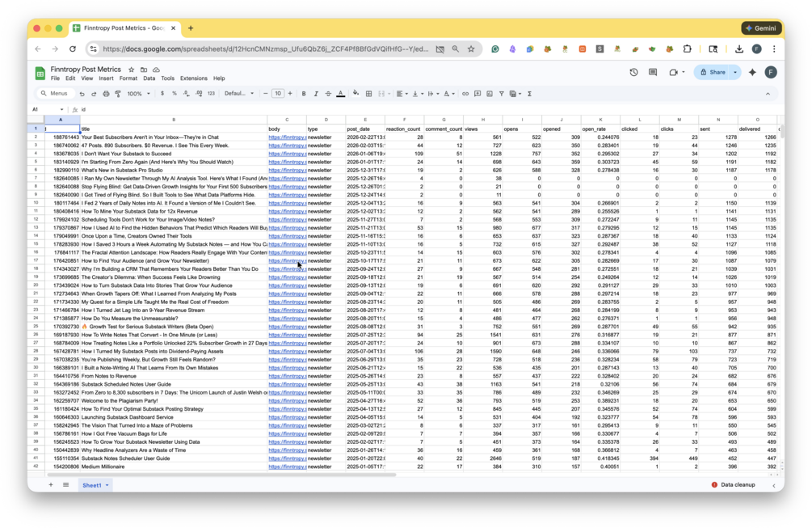
Task: Open the Data menu
Action: [149, 78]
